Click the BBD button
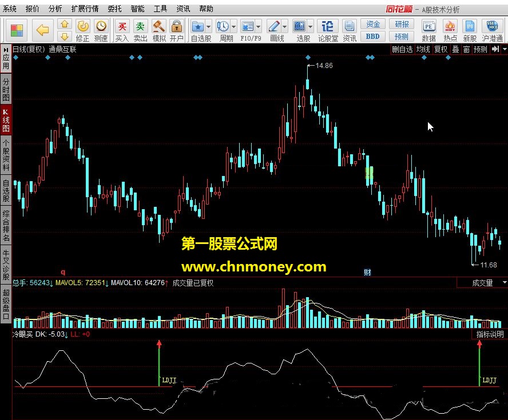 (373, 37)
